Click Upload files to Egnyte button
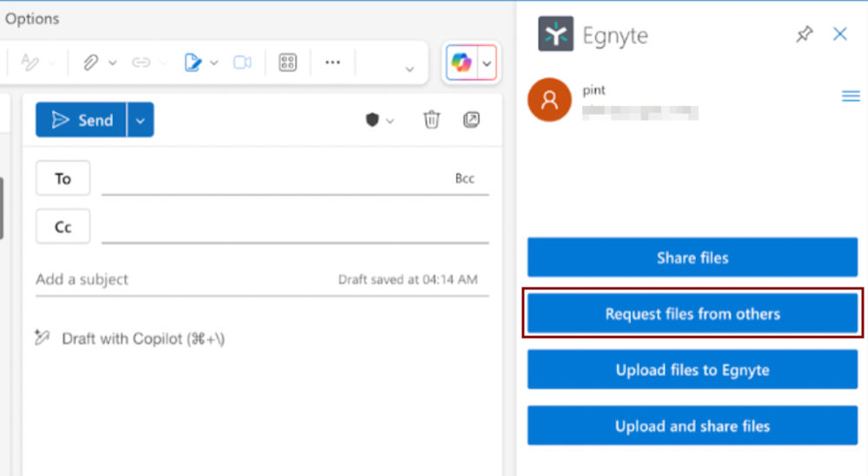 [692, 370]
